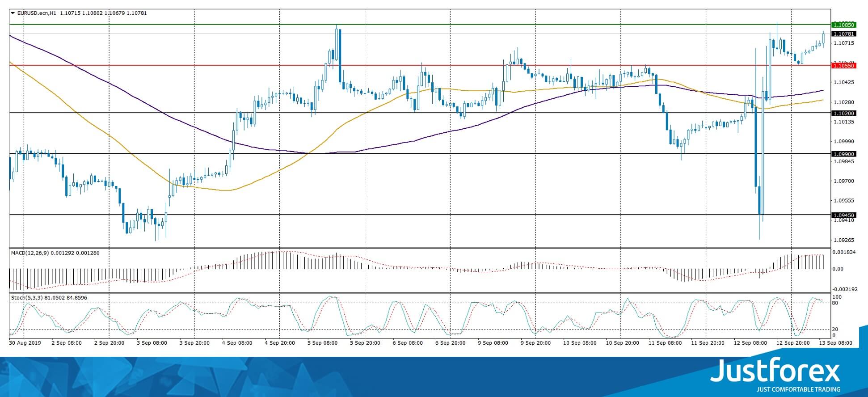
Task: Click the 0.001834 value on the MACD scale
Action: (x=844, y=252)
